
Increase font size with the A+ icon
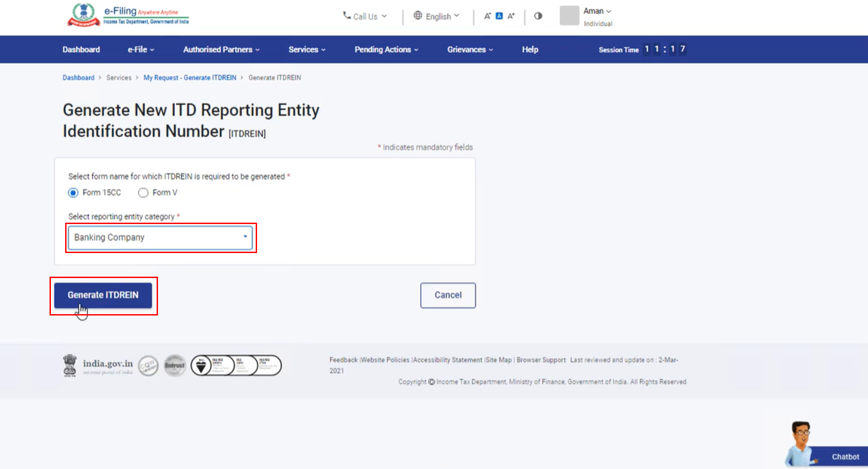511,16
